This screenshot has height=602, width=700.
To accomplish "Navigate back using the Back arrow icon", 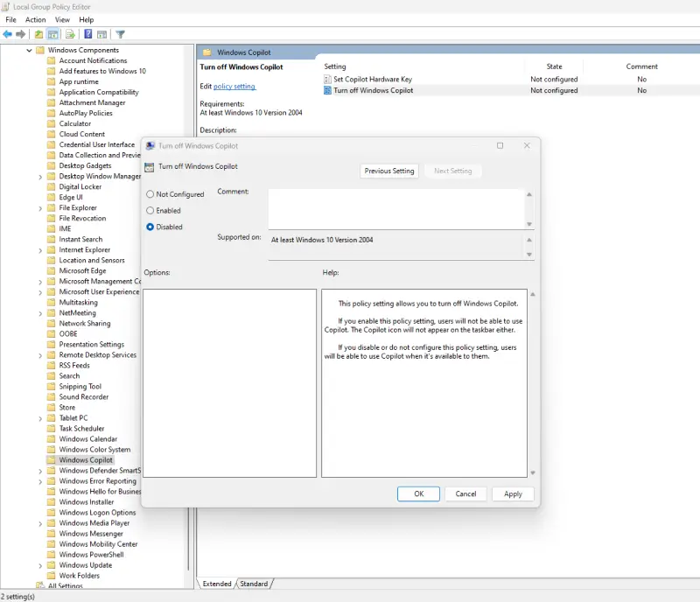I will pos(7,33).
